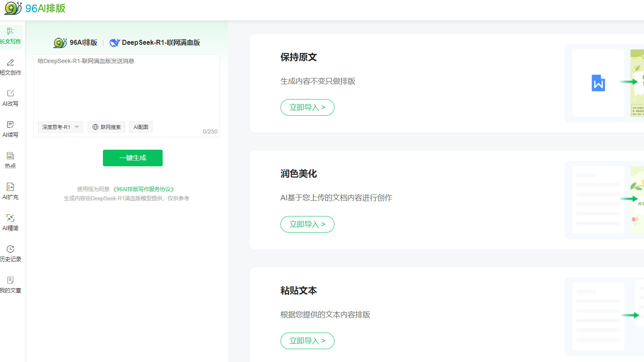Open the AI扩充 expansion tool
The image size is (644, 362).
coord(11,192)
